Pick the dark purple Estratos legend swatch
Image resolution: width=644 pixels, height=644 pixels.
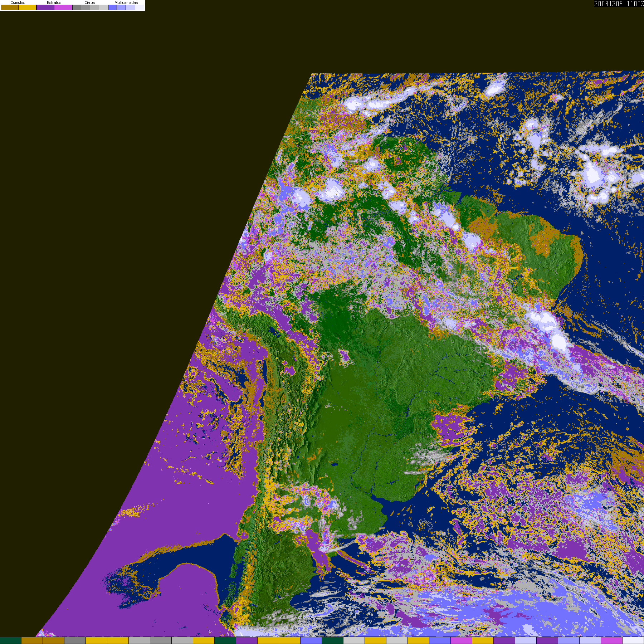(45, 7)
